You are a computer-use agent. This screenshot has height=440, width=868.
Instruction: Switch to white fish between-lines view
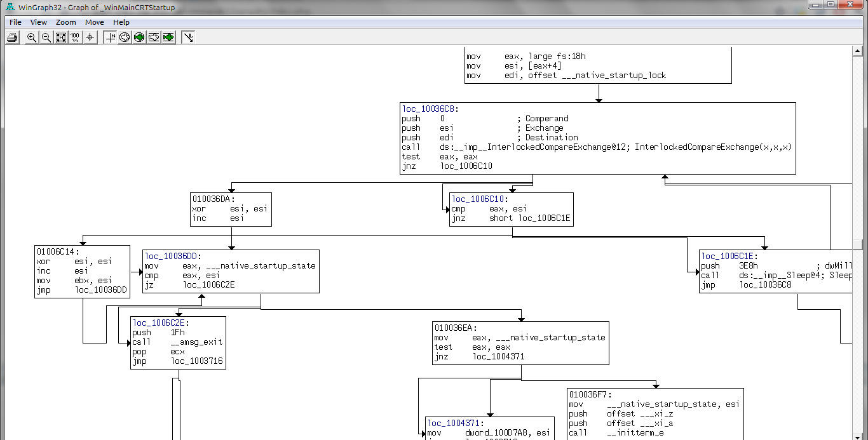tap(153, 37)
